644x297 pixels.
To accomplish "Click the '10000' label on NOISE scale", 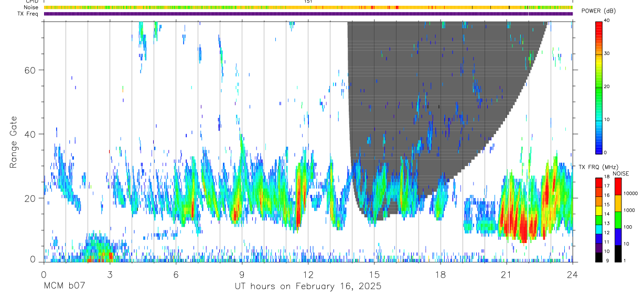I will click(630, 194).
